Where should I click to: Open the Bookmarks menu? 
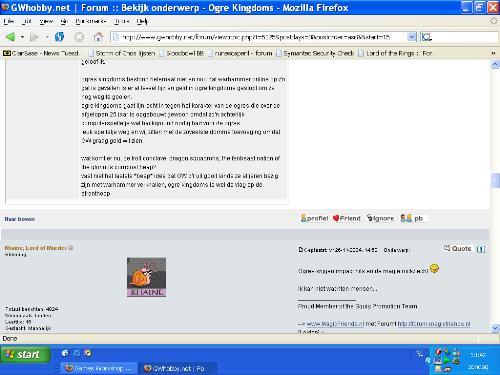(90, 21)
